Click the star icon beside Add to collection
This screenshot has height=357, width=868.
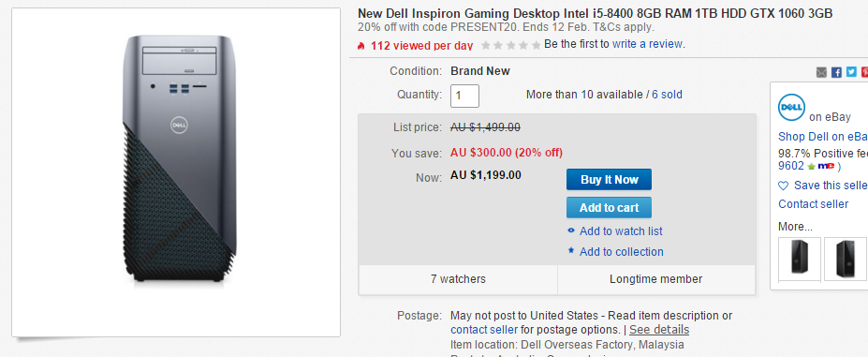click(571, 251)
